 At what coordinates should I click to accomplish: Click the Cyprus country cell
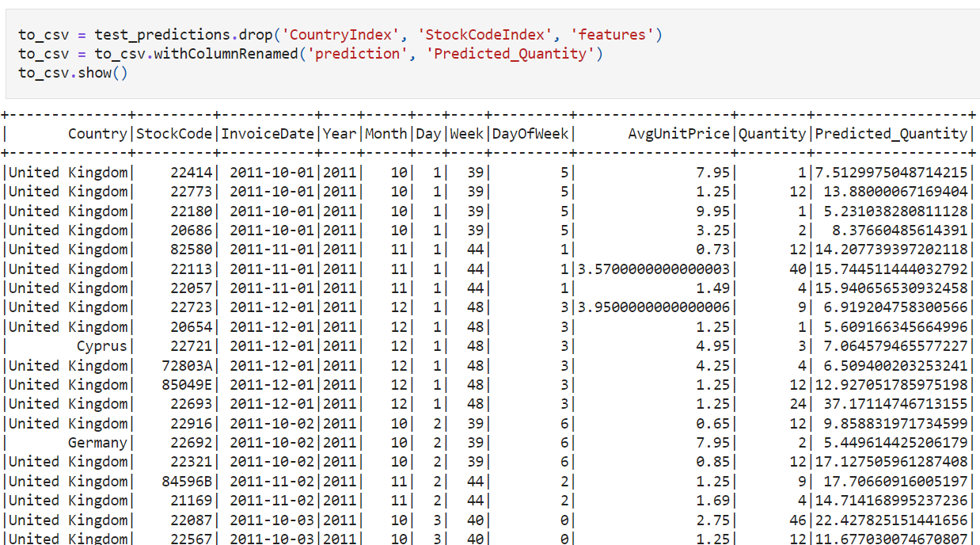[x=101, y=346]
